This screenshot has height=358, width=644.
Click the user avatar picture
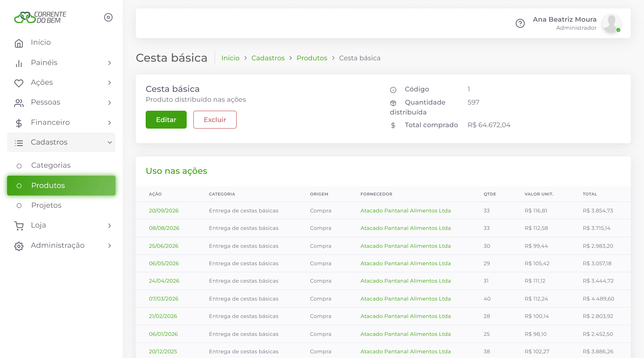click(x=611, y=23)
